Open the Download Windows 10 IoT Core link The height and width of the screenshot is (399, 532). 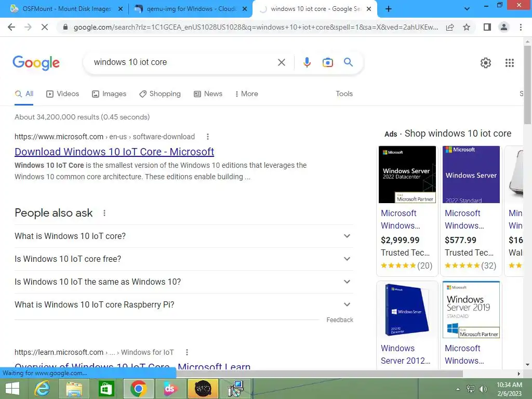(114, 152)
